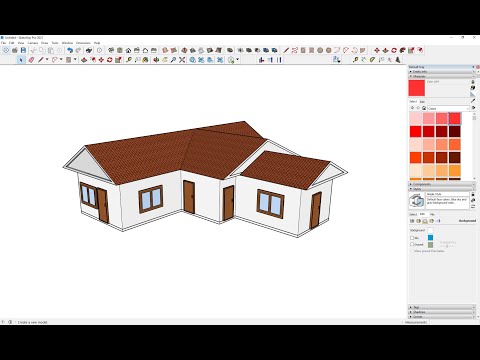Click the blue Save floppy icon
Screen dimensions: 480x360
coord(23,50)
